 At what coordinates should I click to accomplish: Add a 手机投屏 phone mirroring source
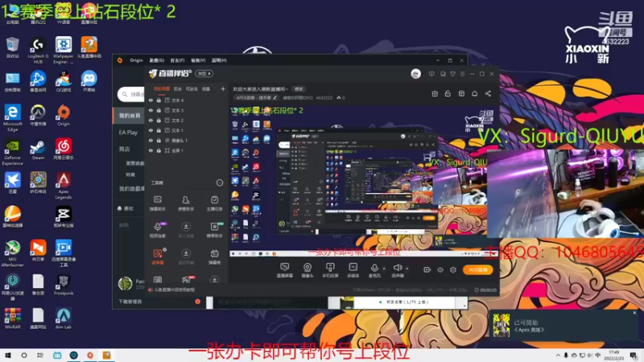pos(330,270)
